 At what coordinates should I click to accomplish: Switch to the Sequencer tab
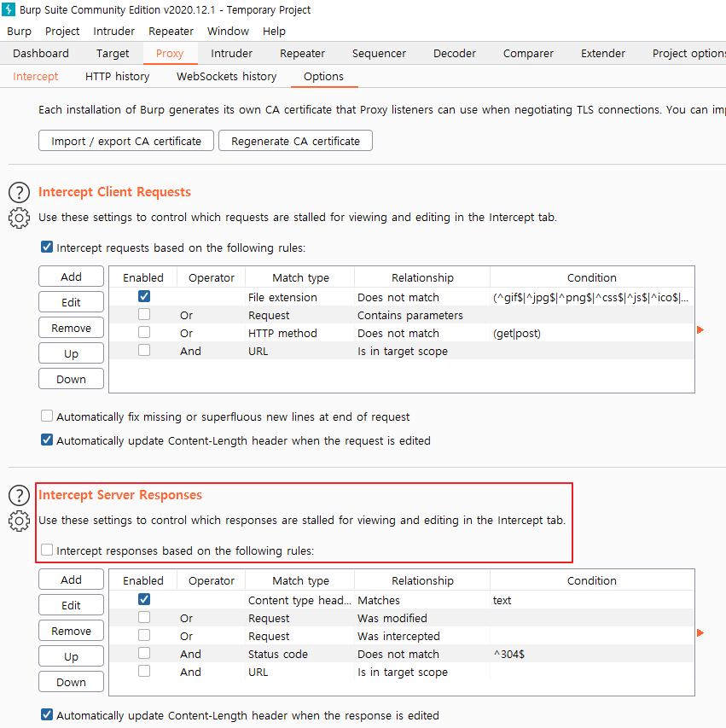[379, 54]
